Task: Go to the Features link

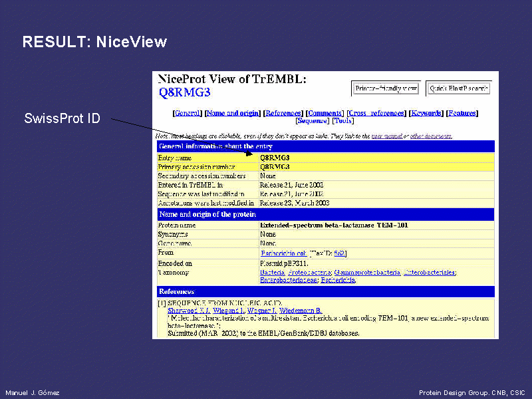Action: [462, 113]
